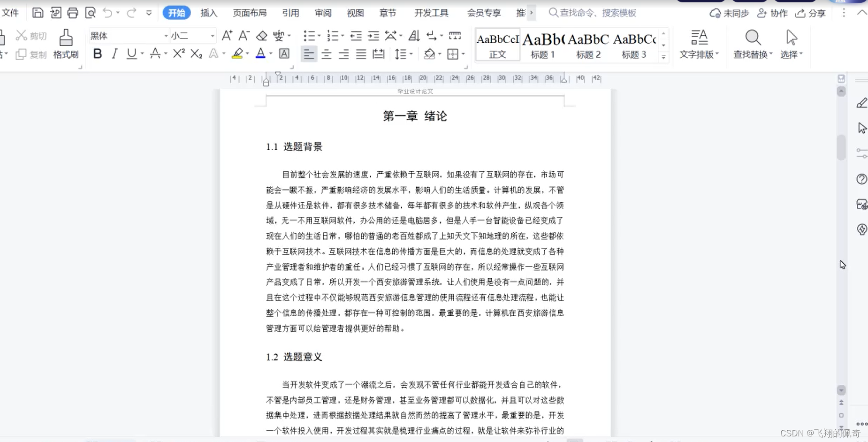
Task: Click the Sort icon
Action: pyautogui.click(x=414, y=36)
